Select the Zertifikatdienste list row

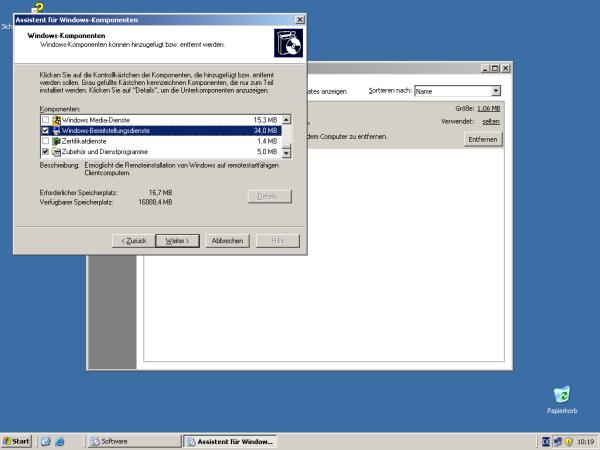coord(161,141)
